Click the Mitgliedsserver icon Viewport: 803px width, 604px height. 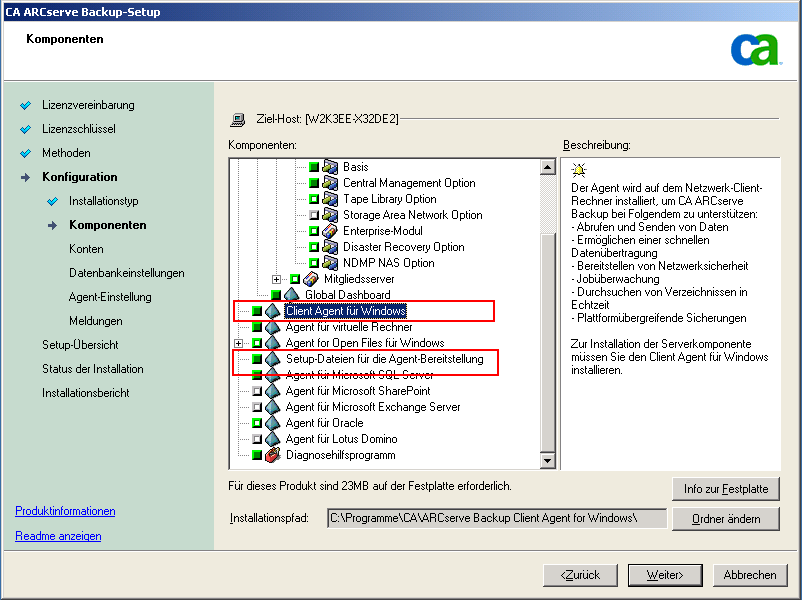[x=311, y=279]
